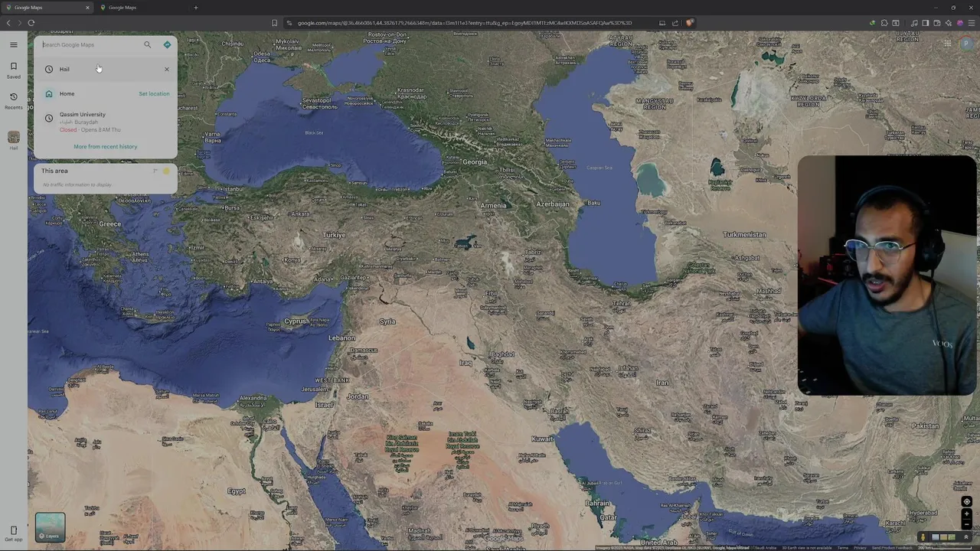
Task: Click the magnifier search icon
Action: 148,44
